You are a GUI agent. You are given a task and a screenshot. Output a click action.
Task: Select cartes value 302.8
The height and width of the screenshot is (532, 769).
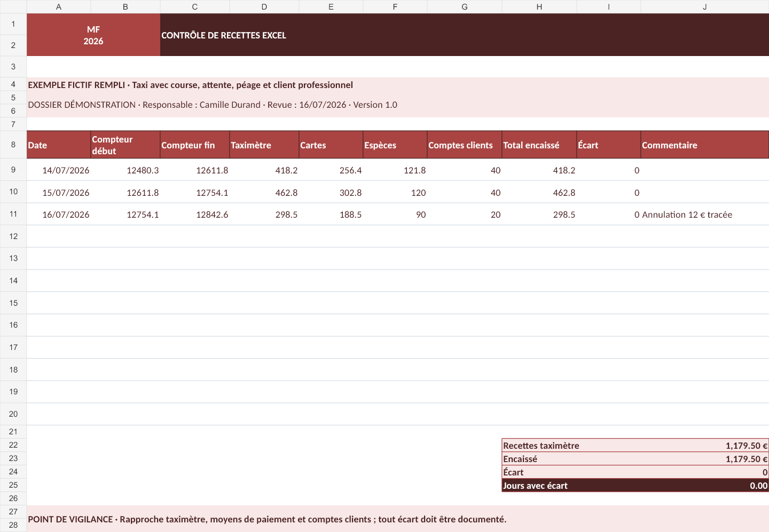pyautogui.click(x=331, y=192)
